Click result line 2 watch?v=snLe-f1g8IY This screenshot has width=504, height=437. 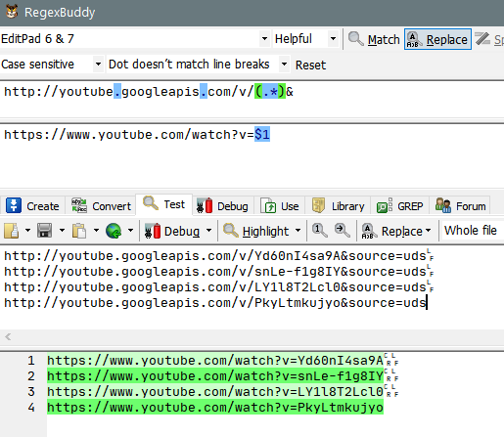(x=215, y=376)
